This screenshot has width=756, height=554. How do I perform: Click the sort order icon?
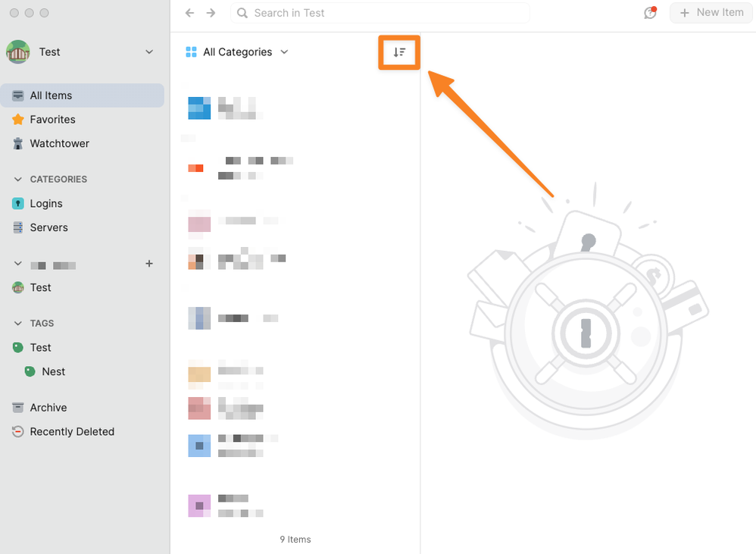(x=399, y=52)
